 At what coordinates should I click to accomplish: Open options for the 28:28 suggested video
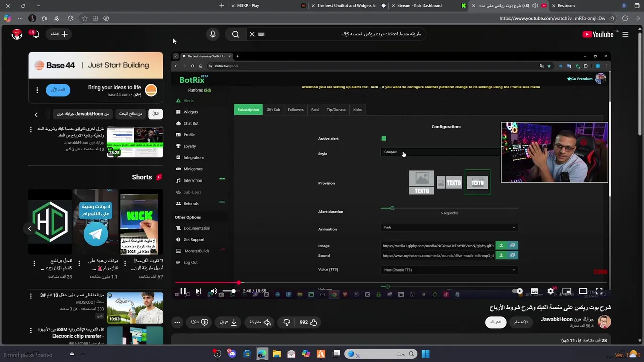pos(31,130)
